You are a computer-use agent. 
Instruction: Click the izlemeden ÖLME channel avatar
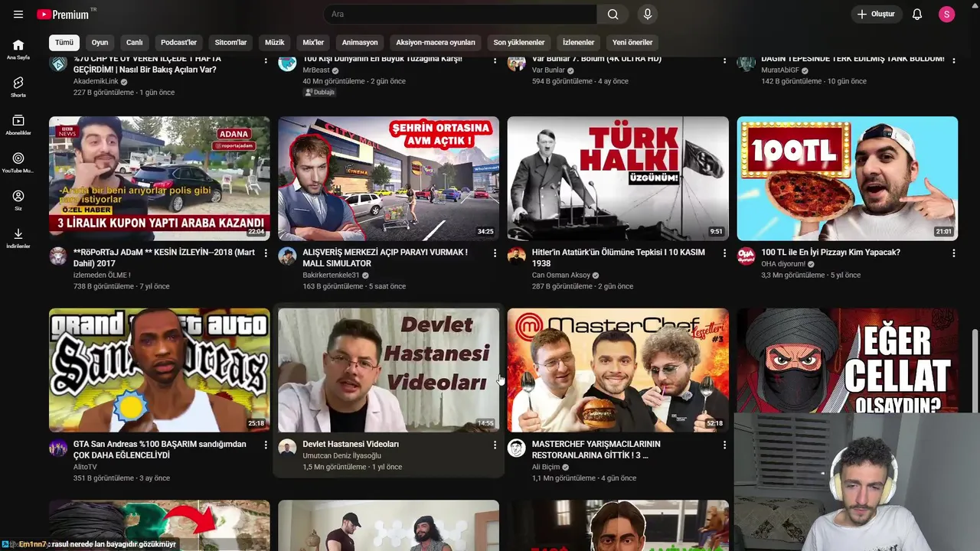coord(58,256)
